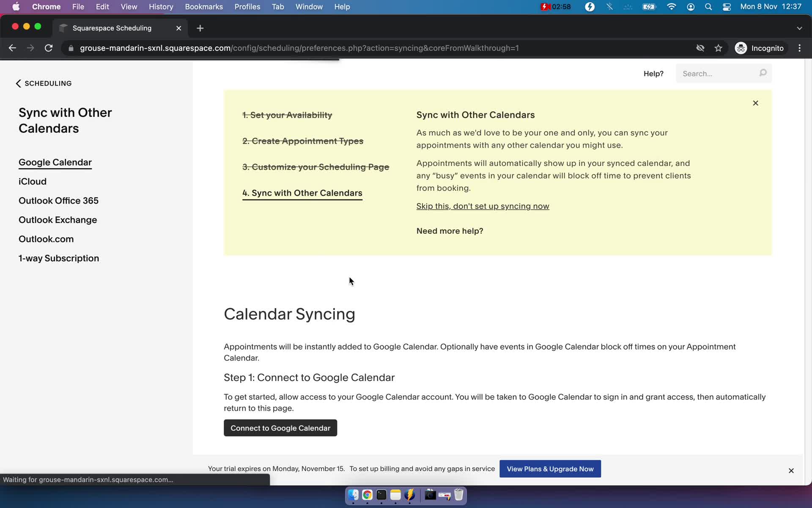
Task: Click step 2. Create Appointment Types
Action: (303, 141)
